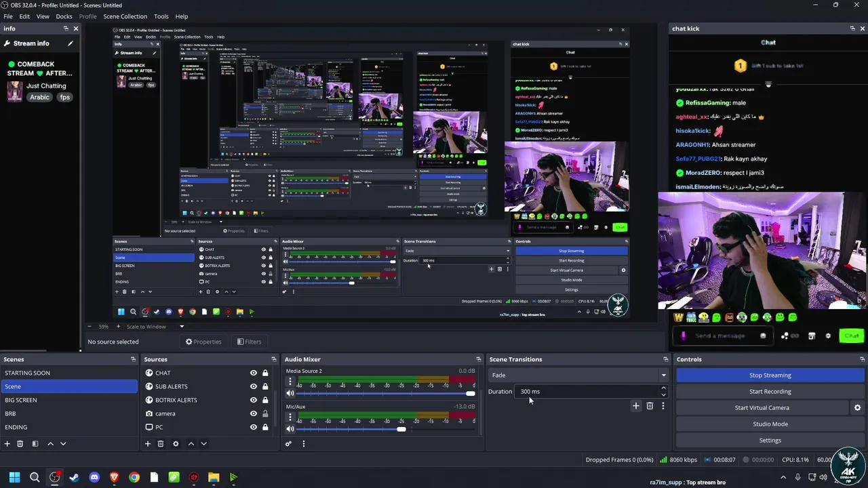Viewport: 868px width, 488px height.
Task: Lock the camera source
Action: (x=265, y=413)
